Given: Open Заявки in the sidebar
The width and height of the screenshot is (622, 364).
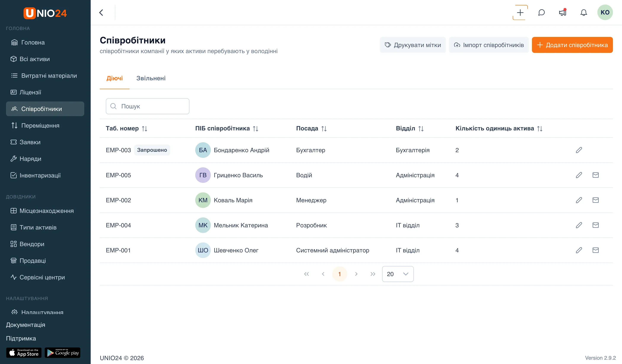Looking at the screenshot, I should point(45,142).
